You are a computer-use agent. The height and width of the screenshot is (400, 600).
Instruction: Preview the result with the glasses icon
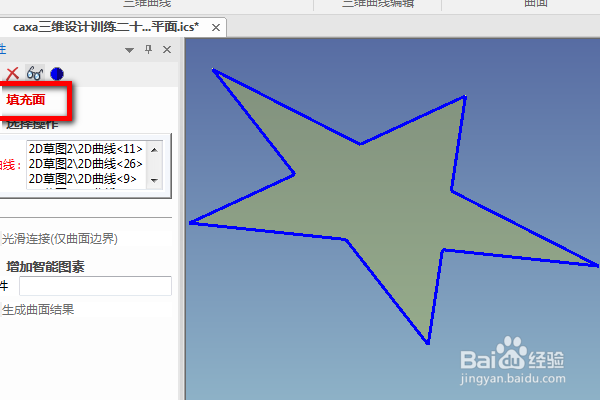tap(35, 73)
